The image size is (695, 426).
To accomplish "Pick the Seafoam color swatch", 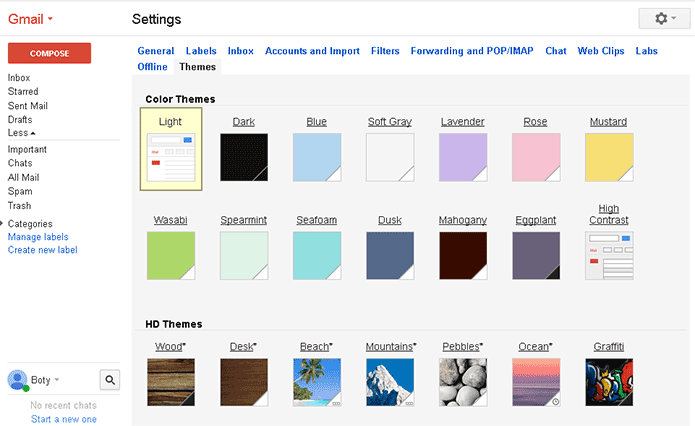I will [x=317, y=256].
